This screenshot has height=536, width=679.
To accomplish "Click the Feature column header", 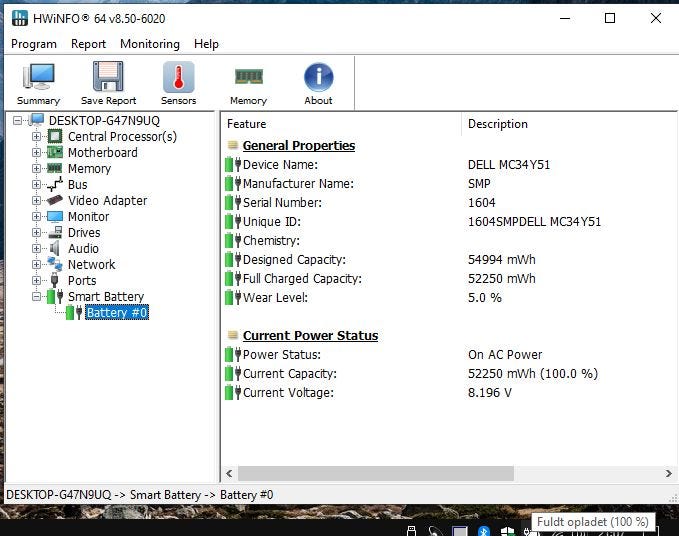I will coord(341,124).
